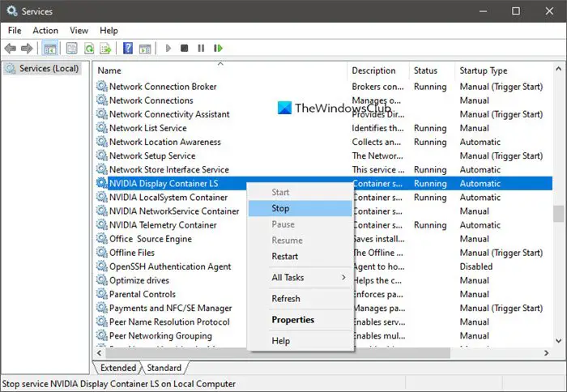Select NVIDIA NetworkService Container service
This screenshot has width=567, height=392.
click(174, 211)
